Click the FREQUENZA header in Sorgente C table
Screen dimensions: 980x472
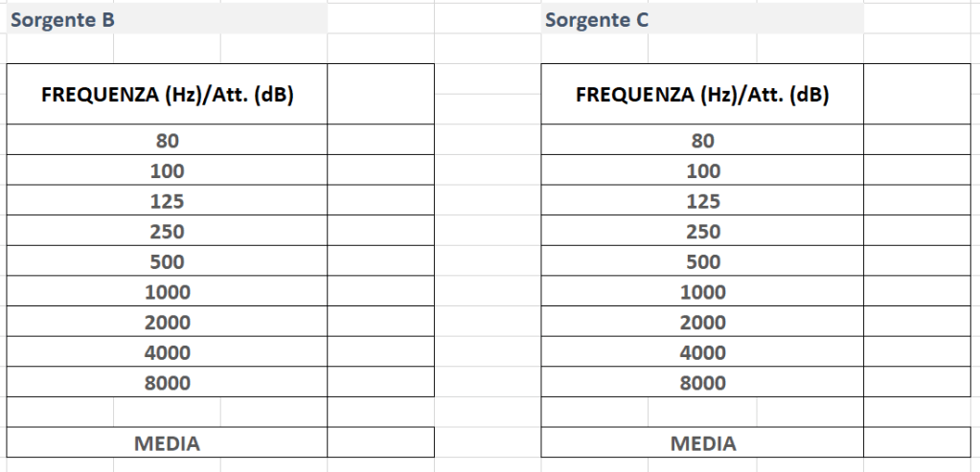(702, 95)
